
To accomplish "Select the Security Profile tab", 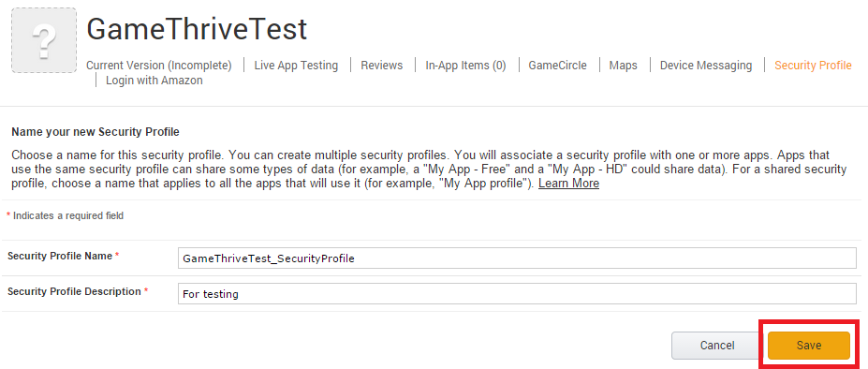I will 813,66.
